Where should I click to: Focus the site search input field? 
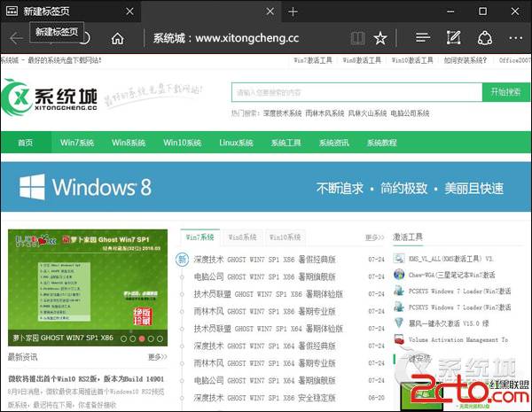(356, 92)
